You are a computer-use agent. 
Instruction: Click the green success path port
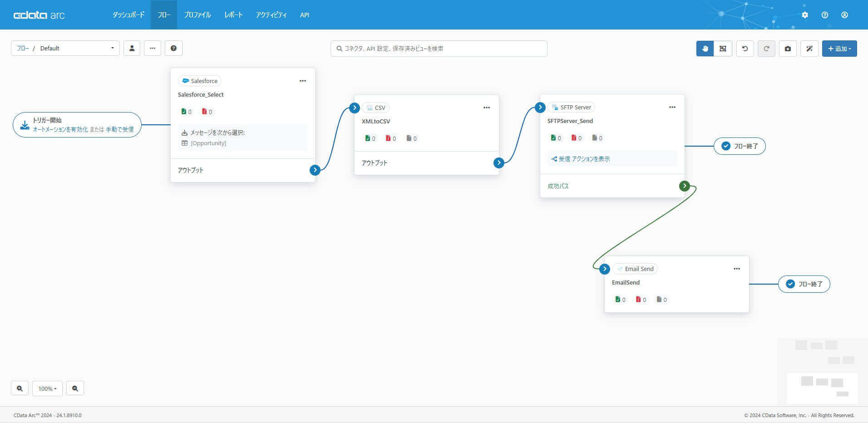click(x=685, y=186)
